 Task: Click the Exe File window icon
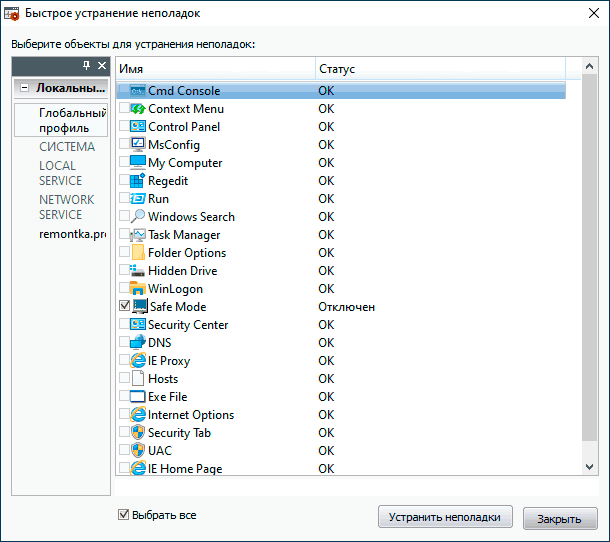tap(138, 396)
